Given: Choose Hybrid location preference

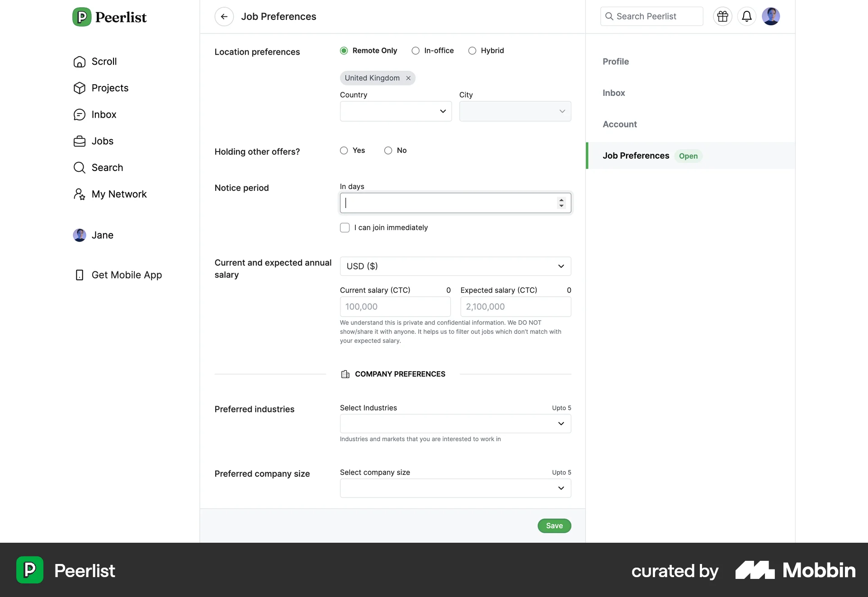Looking at the screenshot, I should (x=472, y=51).
